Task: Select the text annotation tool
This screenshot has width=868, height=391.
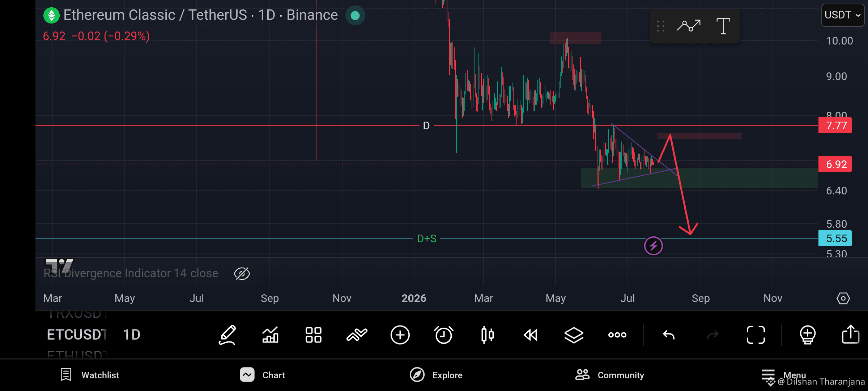Action: point(723,26)
